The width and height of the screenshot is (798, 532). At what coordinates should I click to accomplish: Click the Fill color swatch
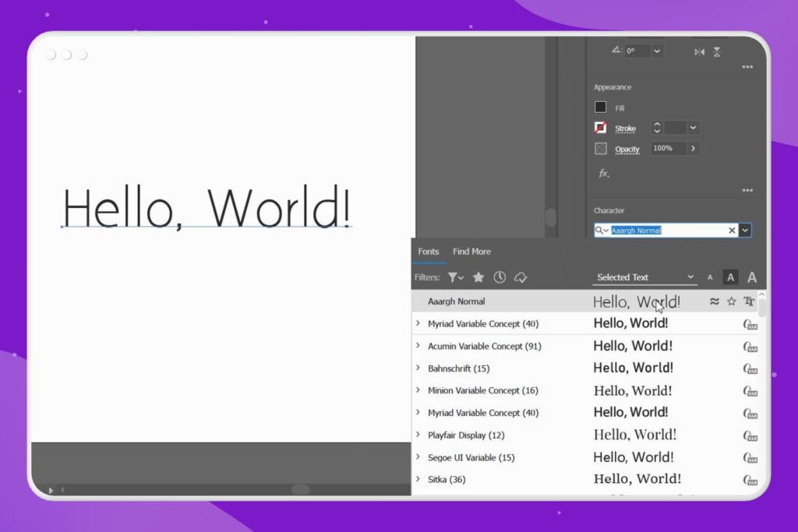pyautogui.click(x=602, y=107)
